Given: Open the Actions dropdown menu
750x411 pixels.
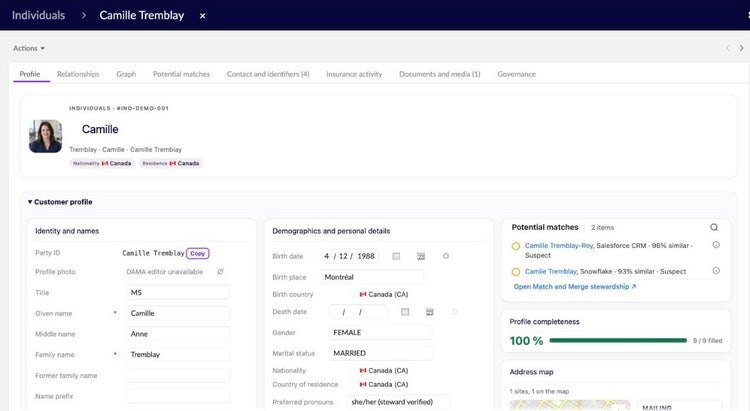Looking at the screenshot, I should [x=29, y=48].
